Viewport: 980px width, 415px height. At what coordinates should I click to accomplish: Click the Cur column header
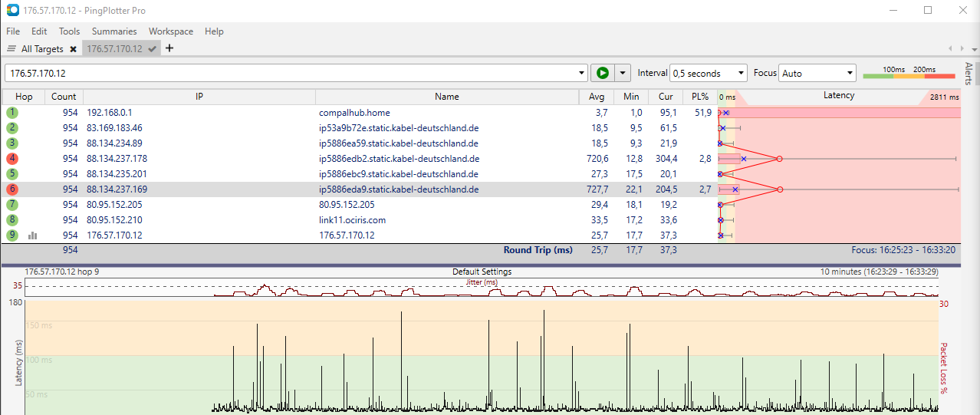coord(666,97)
